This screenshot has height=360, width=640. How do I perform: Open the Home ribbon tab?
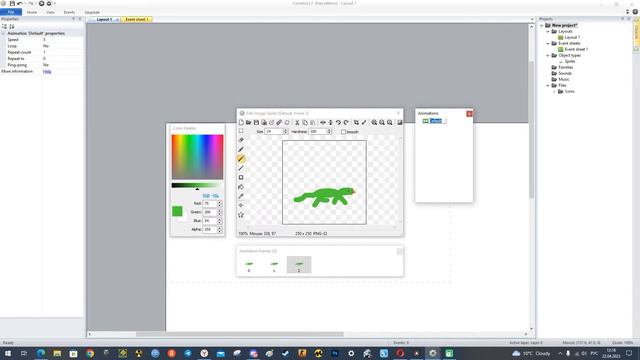point(32,12)
